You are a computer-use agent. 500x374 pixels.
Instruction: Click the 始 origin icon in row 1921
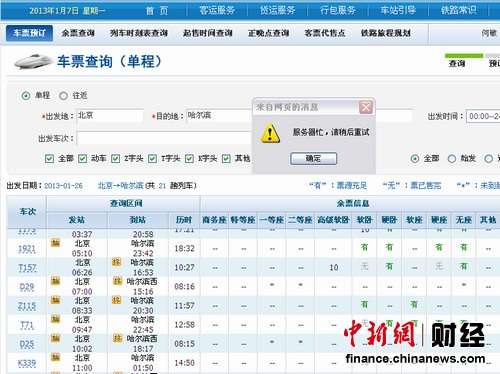tap(55, 243)
